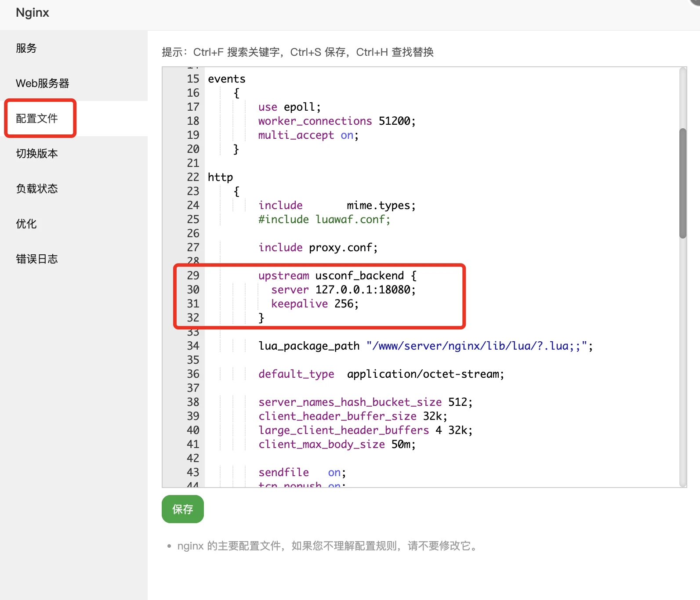
Task: Open the 负载状态 tab
Action: click(x=74, y=189)
